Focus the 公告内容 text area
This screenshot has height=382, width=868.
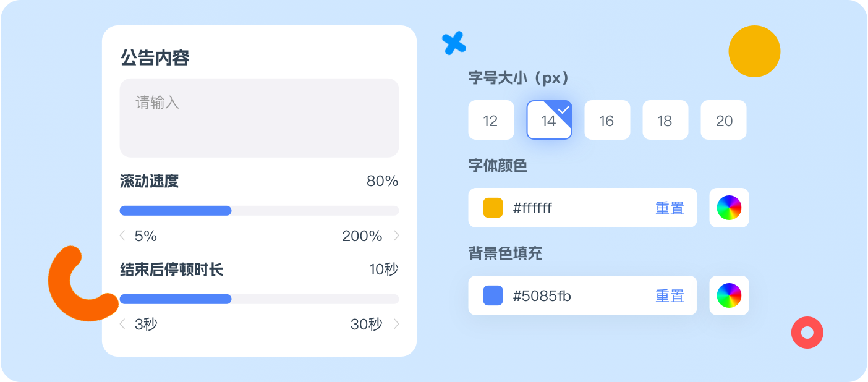coord(259,117)
